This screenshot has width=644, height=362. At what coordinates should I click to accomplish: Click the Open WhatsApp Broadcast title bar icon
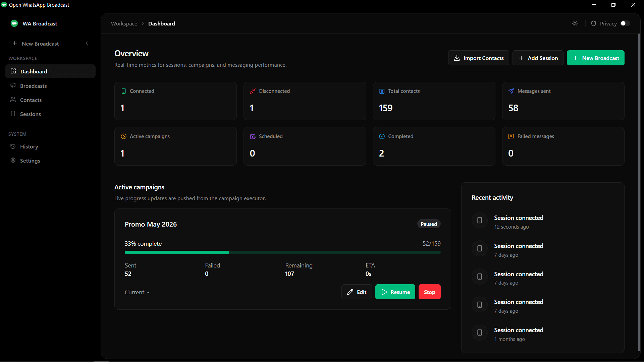4,5
